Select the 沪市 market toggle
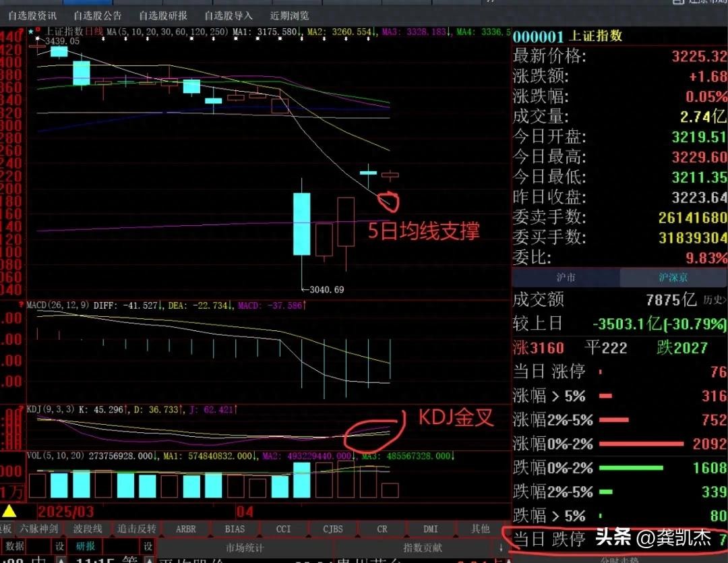The width and height of the screenshot is (728, 563). (x=566, y=278)
